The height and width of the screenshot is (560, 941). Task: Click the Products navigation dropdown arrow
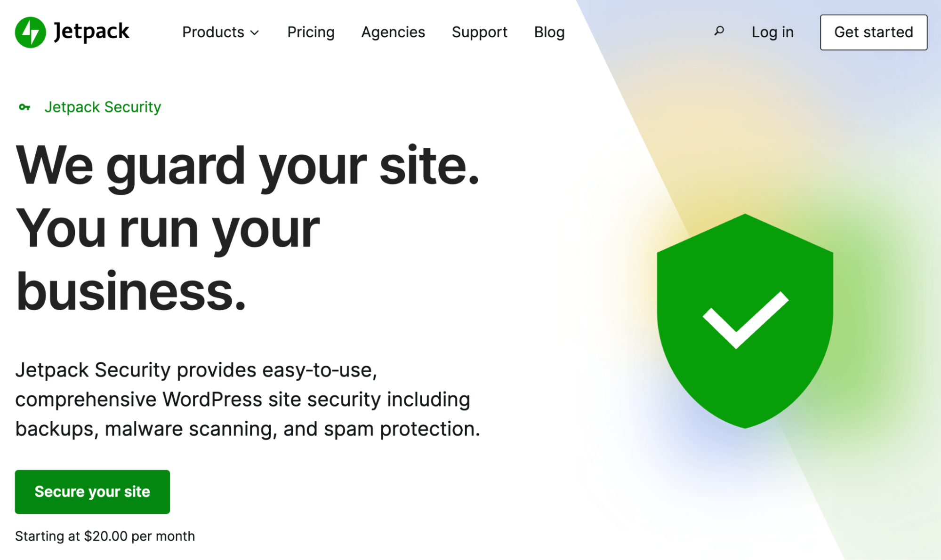(257, 32)
